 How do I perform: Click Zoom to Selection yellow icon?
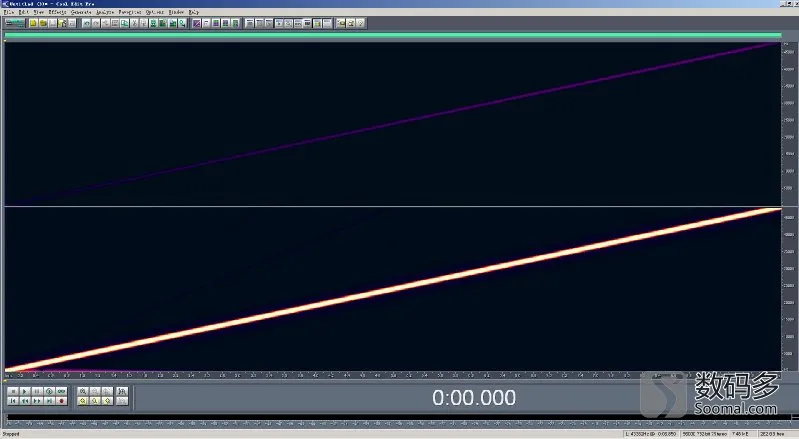(x=83, y=401)
